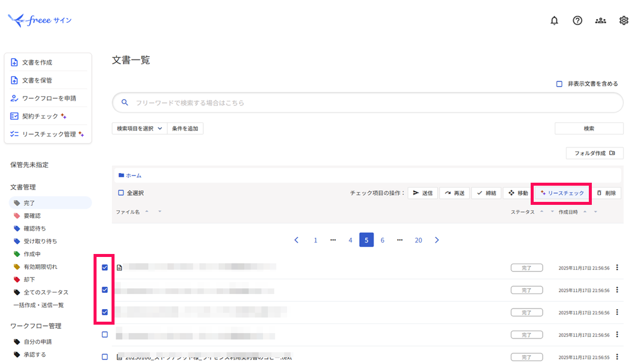Click the 検索 button
This screenshot has height=363, width=644.
click(589, 128)
